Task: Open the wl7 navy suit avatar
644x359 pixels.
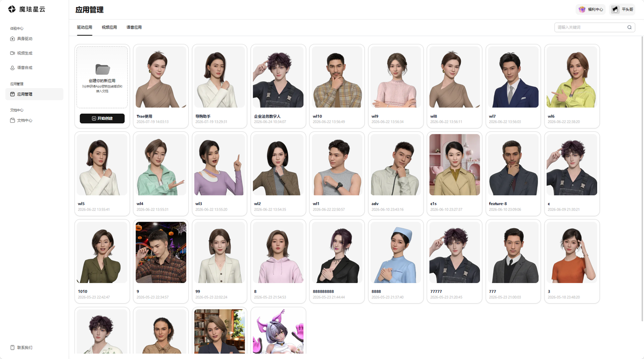Action: 513,77
